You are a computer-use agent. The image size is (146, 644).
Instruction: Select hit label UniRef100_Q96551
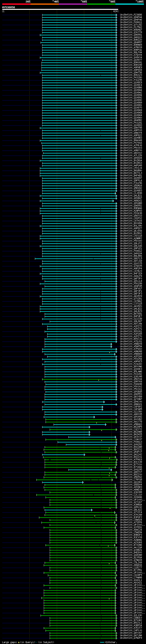tap(131, 35)
